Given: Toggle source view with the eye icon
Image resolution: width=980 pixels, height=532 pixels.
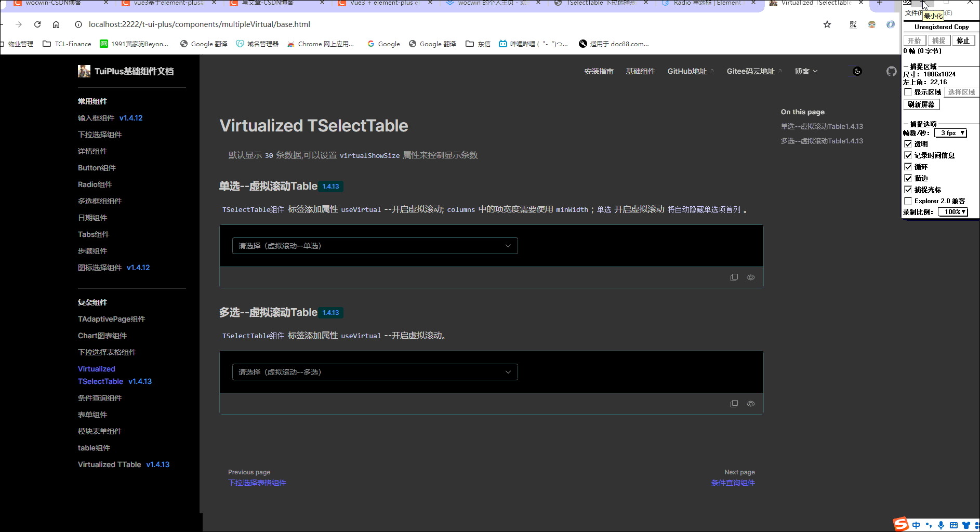Looking at the screenshot, I should coord(750,277).
